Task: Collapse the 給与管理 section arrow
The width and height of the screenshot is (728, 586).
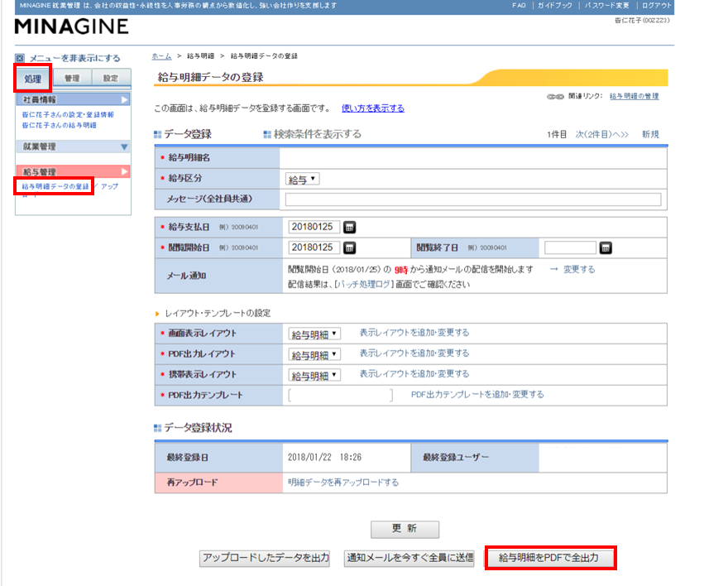Action: pos(124,172)
